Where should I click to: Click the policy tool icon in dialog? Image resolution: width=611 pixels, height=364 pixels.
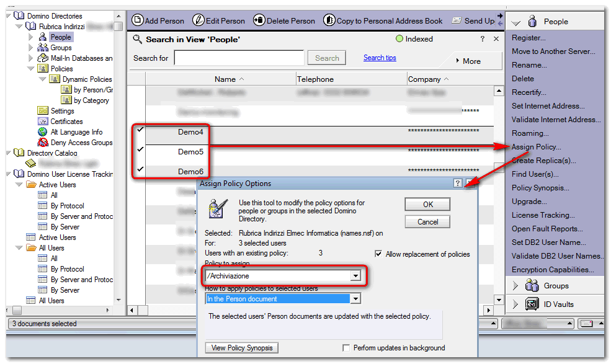pos(218,208)
